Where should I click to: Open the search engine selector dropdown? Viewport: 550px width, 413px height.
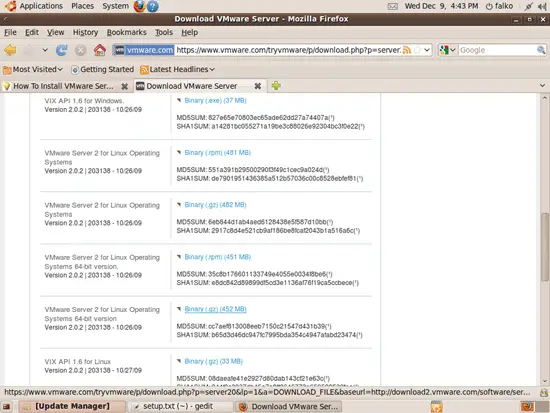click(447, 50)
